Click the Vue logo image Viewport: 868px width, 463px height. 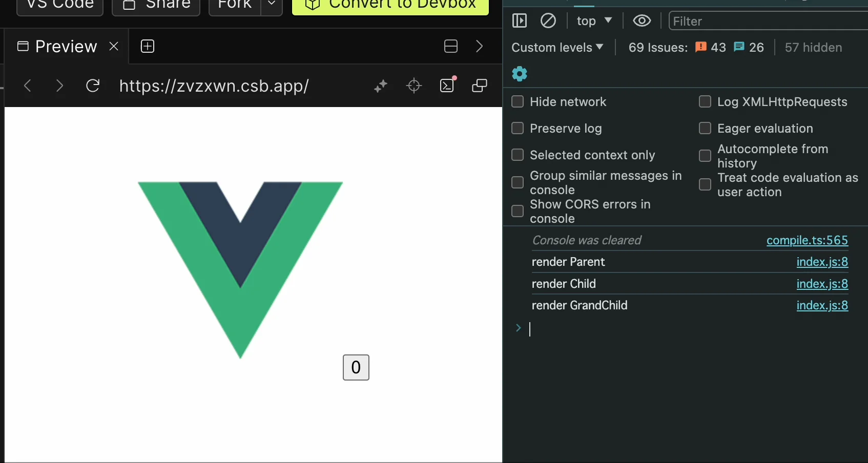tap(240, 270)
